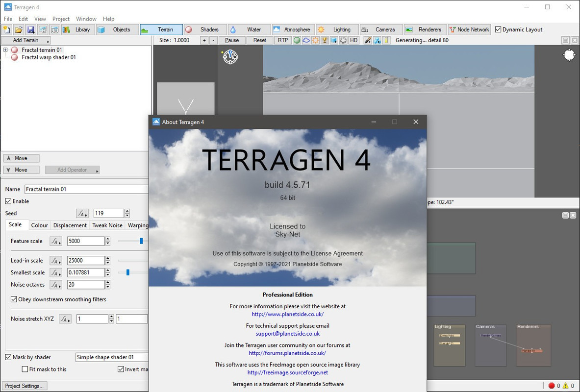The height and width of the screenshot is (392, 580).
Task: Toggle cloud atmosphere preview icon
Action: tap(306, 40)
